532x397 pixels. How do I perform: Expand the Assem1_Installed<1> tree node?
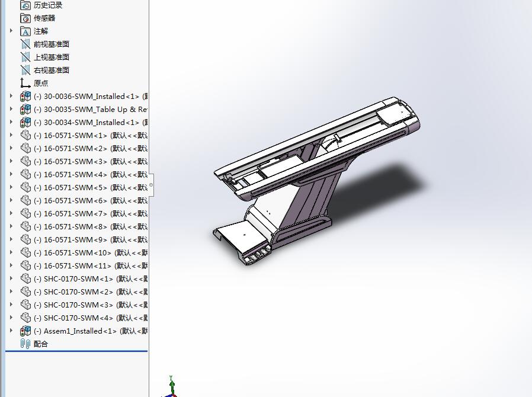(11, 331)
